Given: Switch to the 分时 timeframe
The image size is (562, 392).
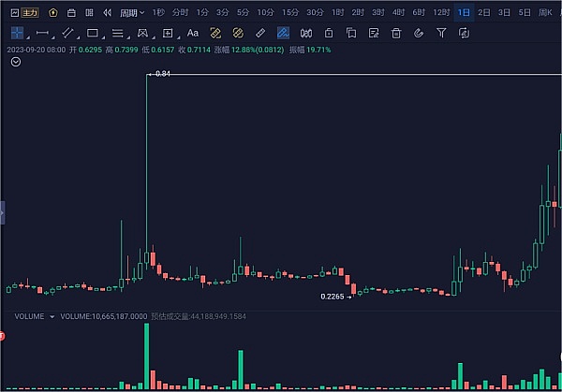Looking at the screenshot, I should point(180,13).
